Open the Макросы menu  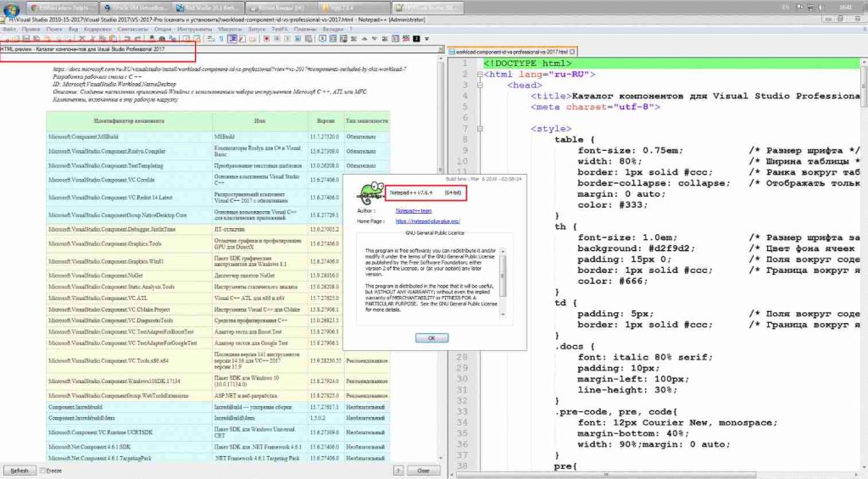pos(230,29)
